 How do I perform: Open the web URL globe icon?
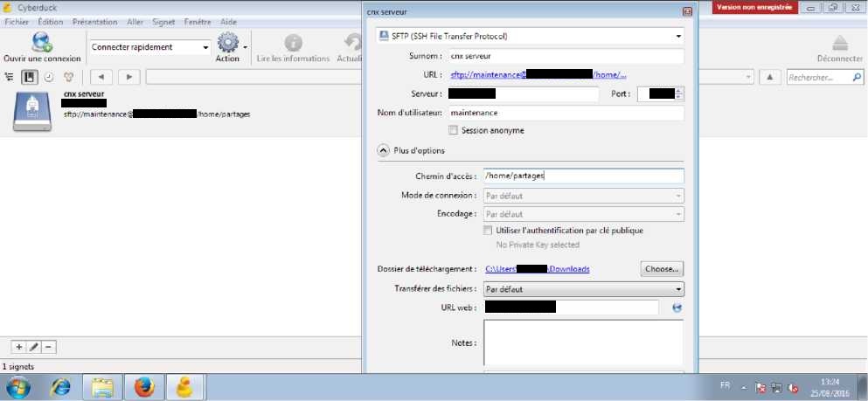[676, 308]
